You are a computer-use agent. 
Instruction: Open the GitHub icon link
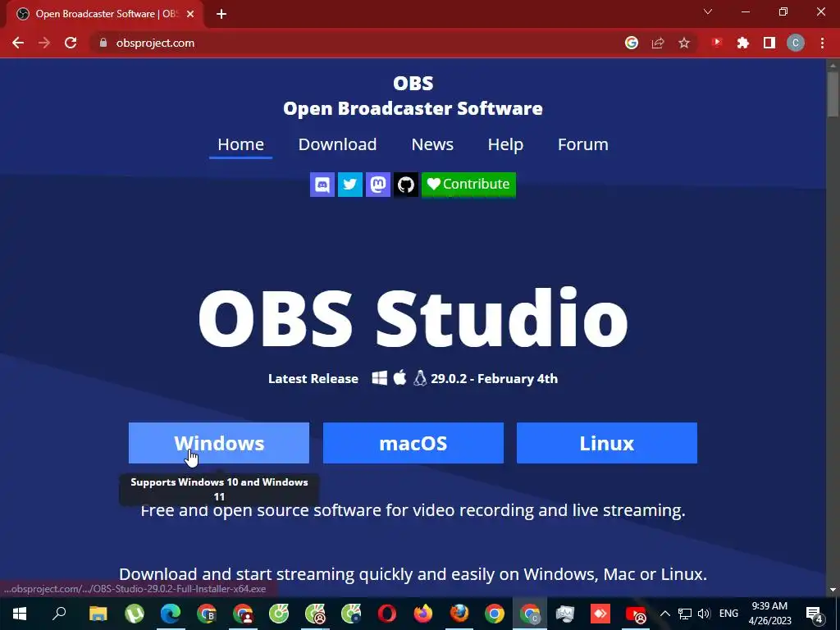click(405, 185)
